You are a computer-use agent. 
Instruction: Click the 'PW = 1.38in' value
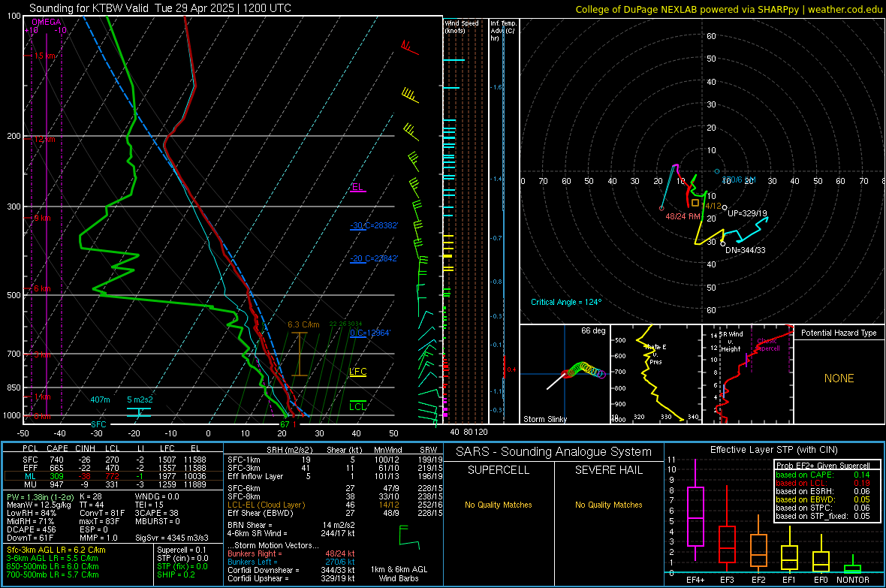pos(40,496)
